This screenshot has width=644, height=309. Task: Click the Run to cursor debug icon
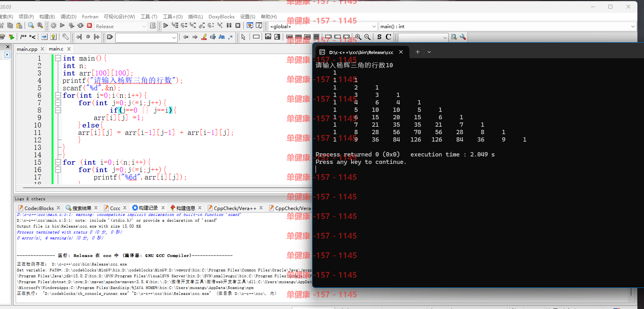(x=175, y=26)
